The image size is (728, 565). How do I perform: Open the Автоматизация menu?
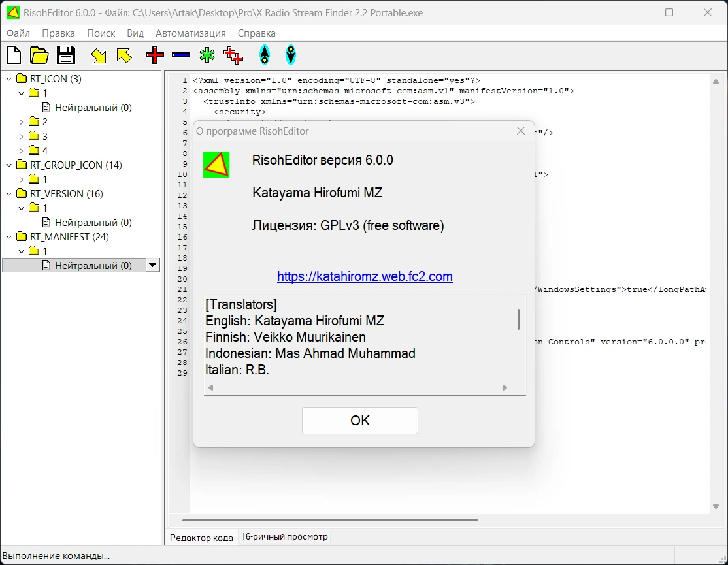[x=191, y=33]
